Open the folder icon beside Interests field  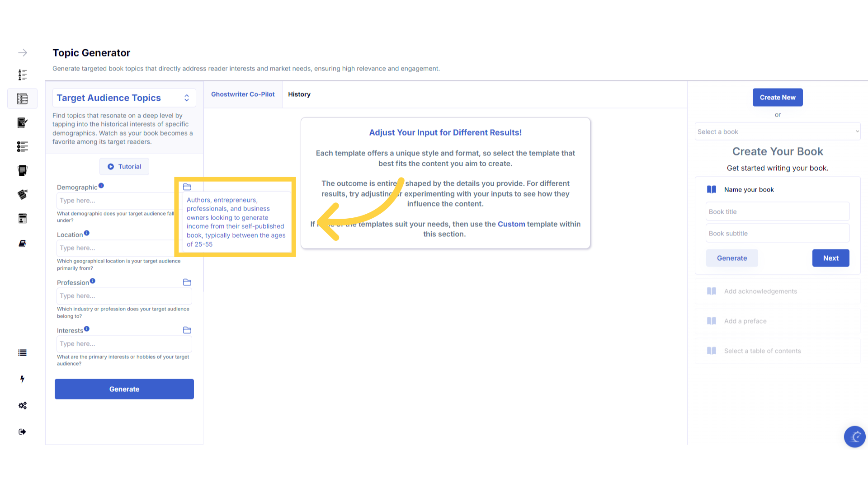point(187,330)
